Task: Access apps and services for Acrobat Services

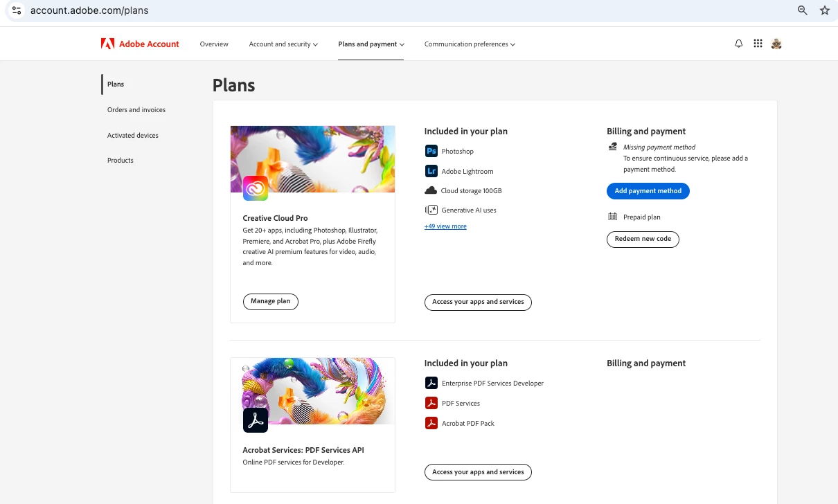Action: [478, 472]
